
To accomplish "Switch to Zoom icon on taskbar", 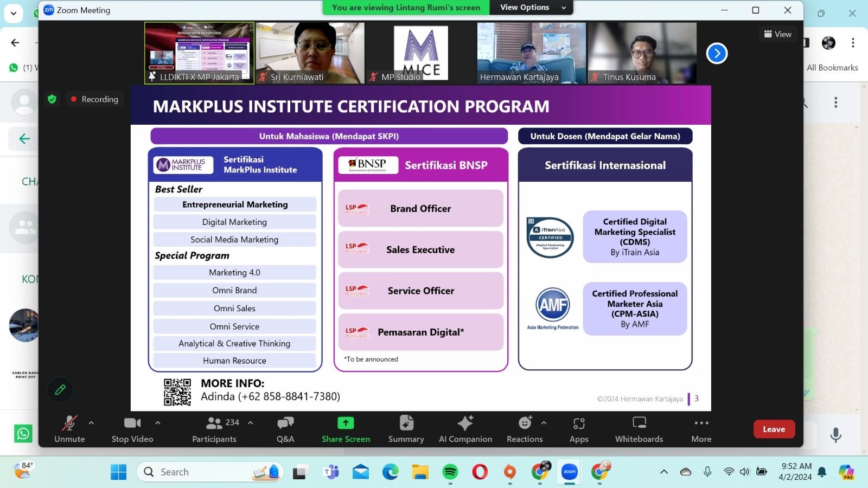I will tap(570, 472).
